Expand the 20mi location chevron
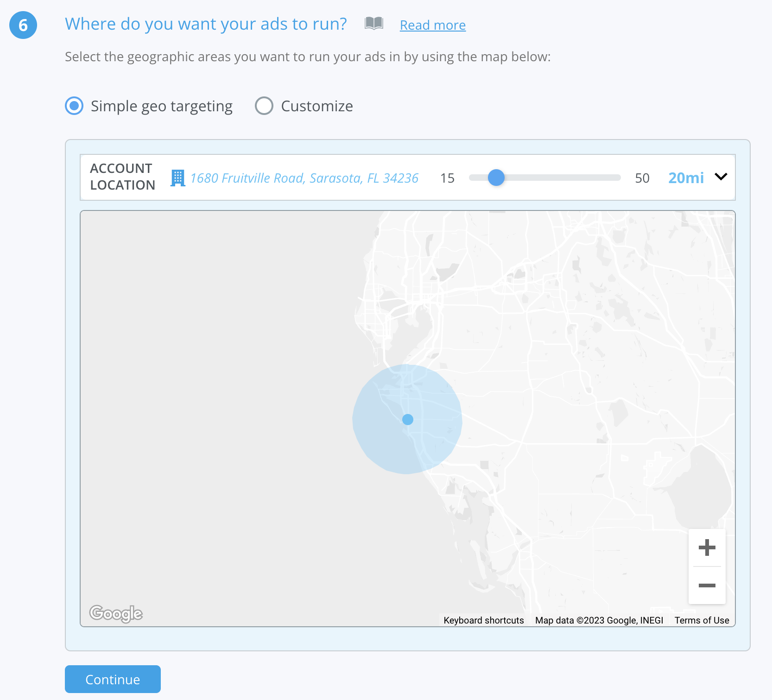This screenshot has height=700, width=772. click(x=721, y=177)
